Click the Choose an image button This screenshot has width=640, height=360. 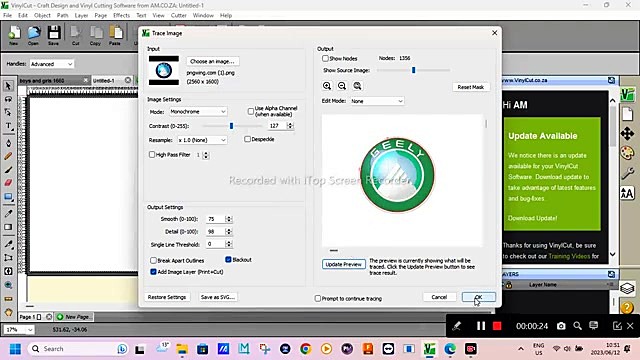point(212,61)
